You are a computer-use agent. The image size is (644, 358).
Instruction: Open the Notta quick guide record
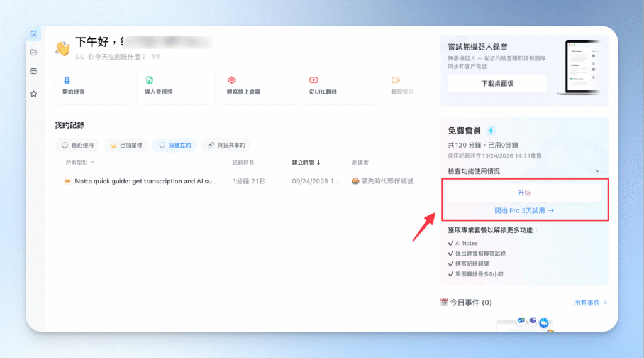[x=146, y=181]
